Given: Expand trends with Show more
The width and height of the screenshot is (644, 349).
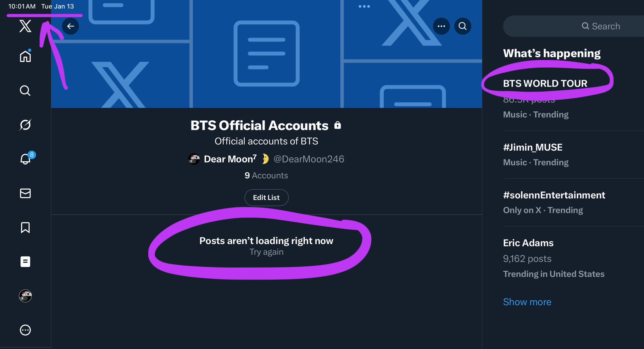Looking at the screenshot, I should click(527, 302).
